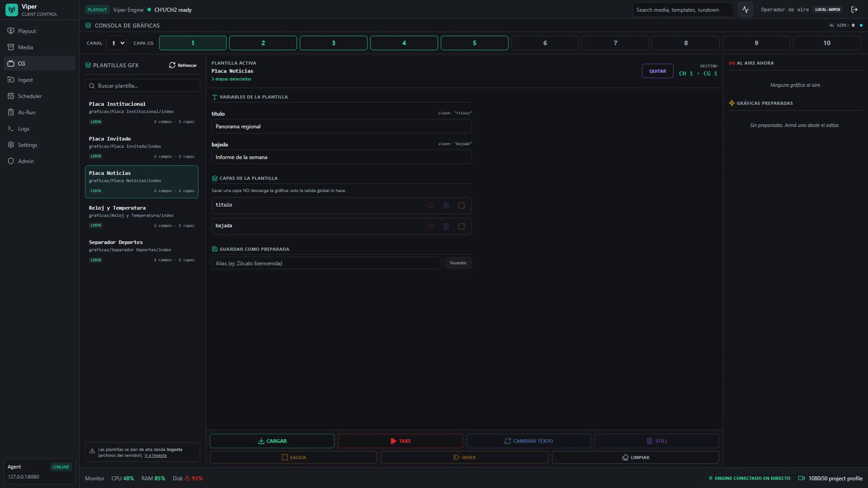Click the red TAKE button
The image size is (868, 488).
[x=400, y=441]
